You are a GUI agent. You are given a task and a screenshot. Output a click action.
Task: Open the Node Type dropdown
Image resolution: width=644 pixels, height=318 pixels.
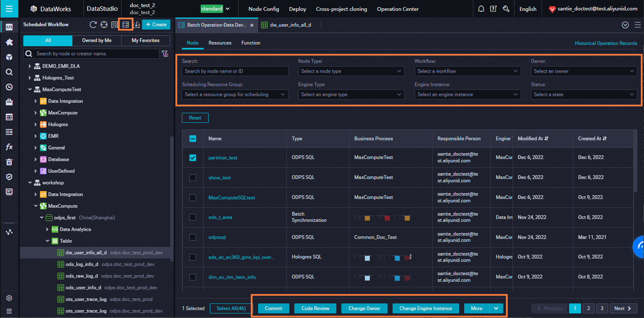351,71
